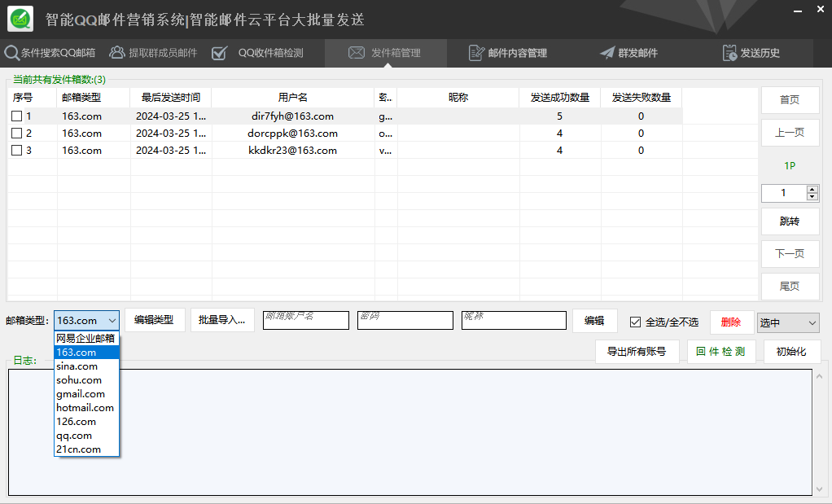Image resolution: width=832 pixels, height=504 pixels.
Task: Click the green mail app logo icon
Action: click(x=20, y=19)
